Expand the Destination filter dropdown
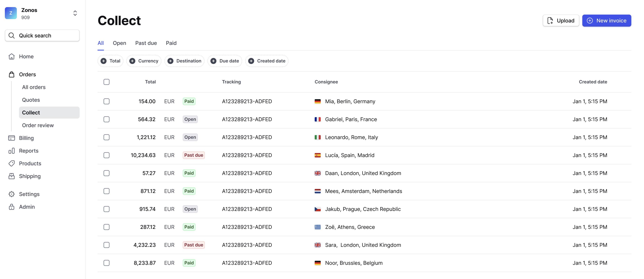Image resolution: width=644 pixels, height=279 pixels. pos(184,61)
